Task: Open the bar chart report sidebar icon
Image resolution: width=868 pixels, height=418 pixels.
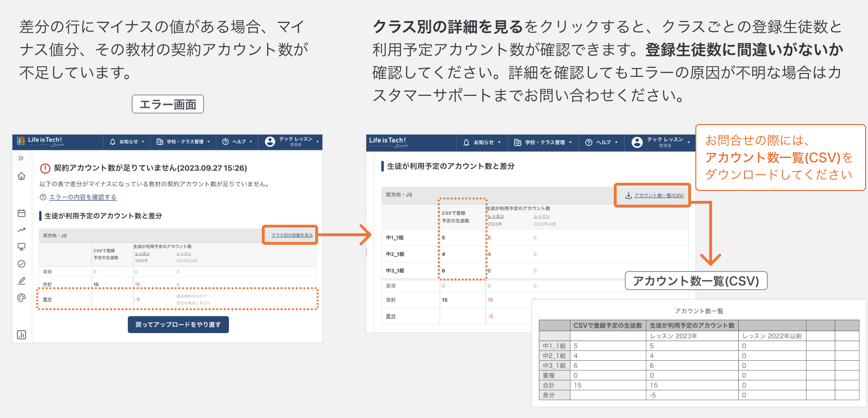Action: click(x=21, y=334)
